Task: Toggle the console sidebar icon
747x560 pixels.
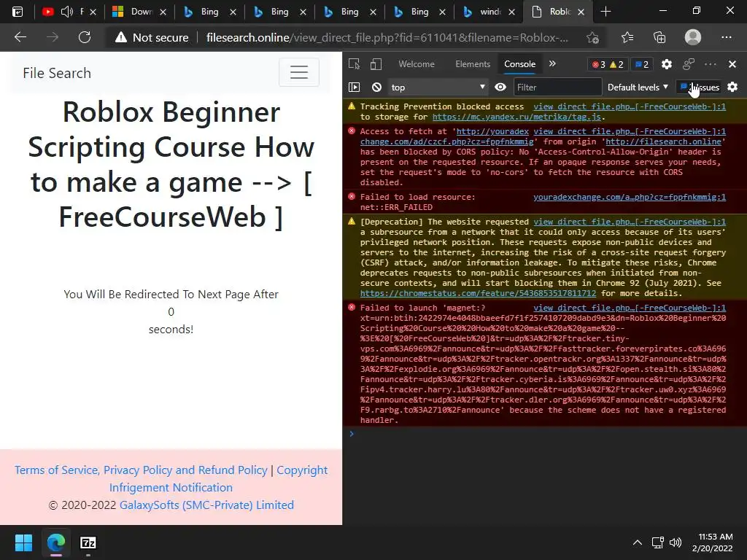Action: tap(354, 87)
